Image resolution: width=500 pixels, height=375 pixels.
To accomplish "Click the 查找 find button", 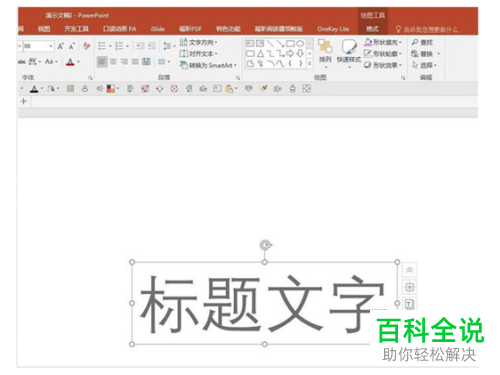I will pyautogui.click(x=422, y=42).
